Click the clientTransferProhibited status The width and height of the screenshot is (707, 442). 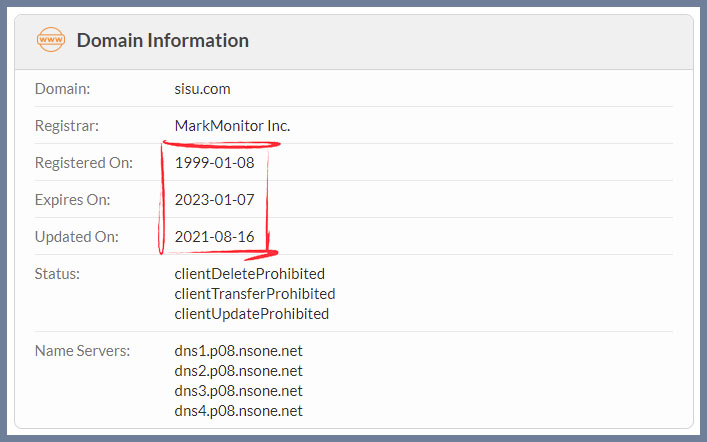coord(254,294)
